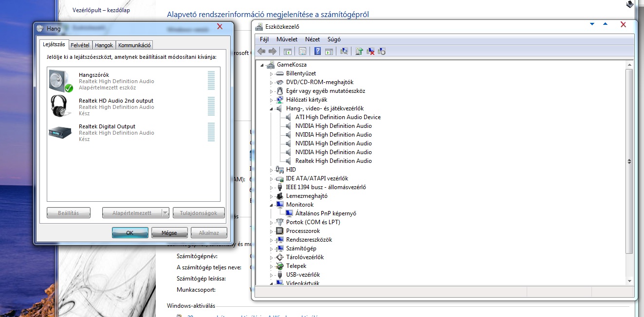Select the ATI High Definition Audio Device
This screenshot has height=317, width=644.
click(x=338, y=117)
